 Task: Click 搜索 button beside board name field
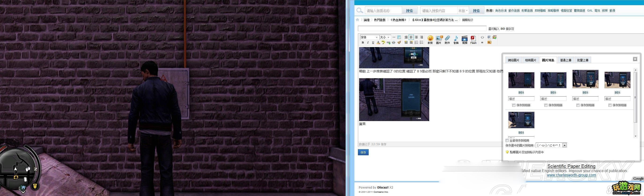(410, 11)
